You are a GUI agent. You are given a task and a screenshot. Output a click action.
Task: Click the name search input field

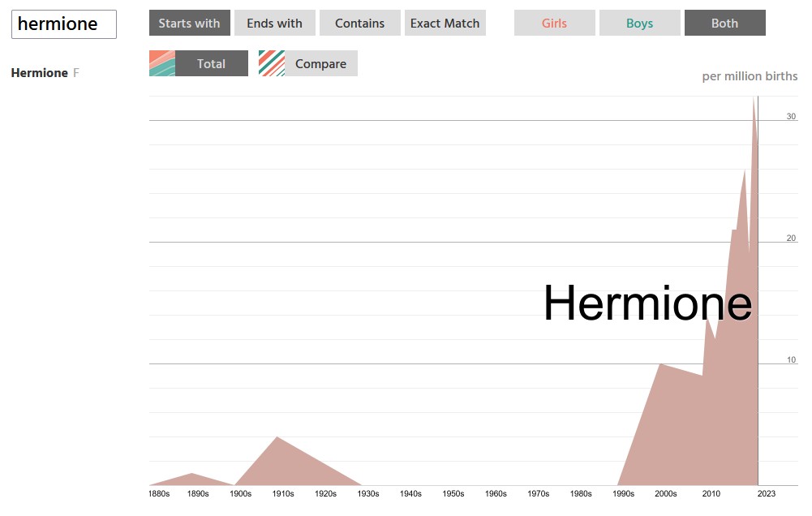click(64, 24)
